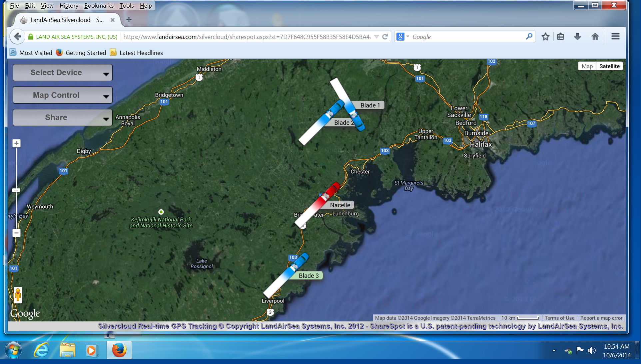Viewport: 641px width, 364px height.
Task: Click the Halifax map label
Action: (481, 144)
